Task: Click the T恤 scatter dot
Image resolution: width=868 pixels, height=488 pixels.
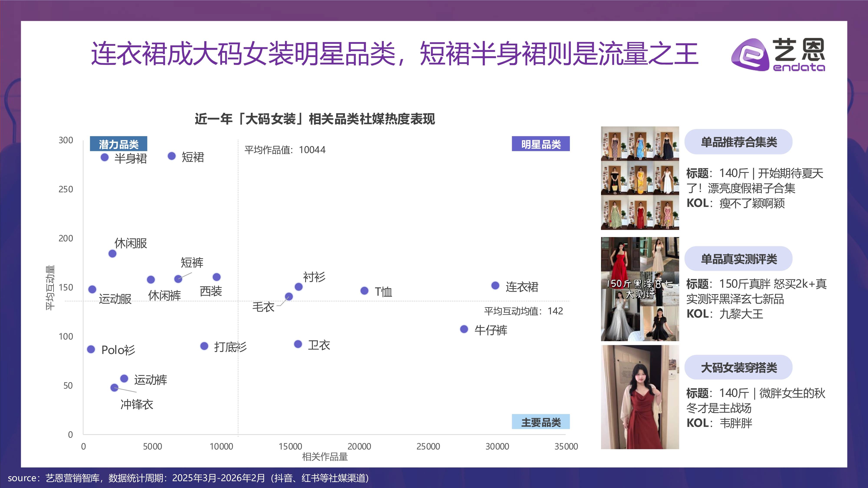Action: tap(364, 291)
